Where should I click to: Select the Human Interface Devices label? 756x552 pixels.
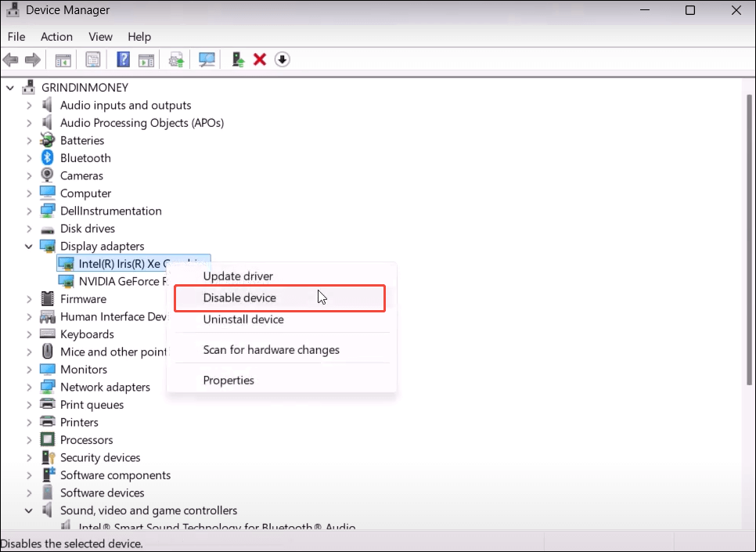(x=113, y=316)
